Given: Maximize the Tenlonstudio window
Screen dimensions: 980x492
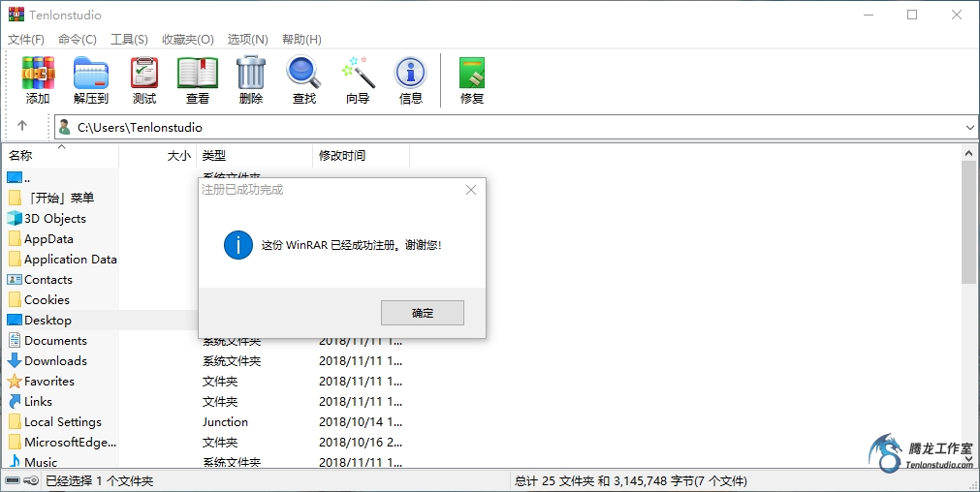Looking at the screenshot, I should [x=912, y=15].
